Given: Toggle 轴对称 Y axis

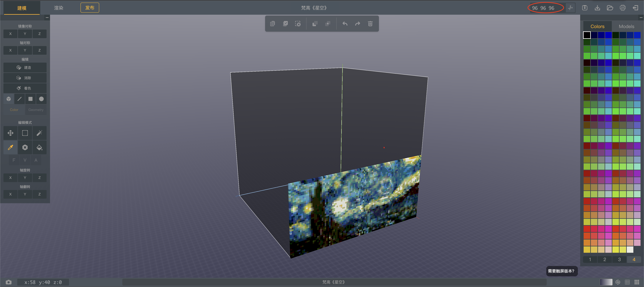Looking at the screenshot, I should [x=25, y=50].
